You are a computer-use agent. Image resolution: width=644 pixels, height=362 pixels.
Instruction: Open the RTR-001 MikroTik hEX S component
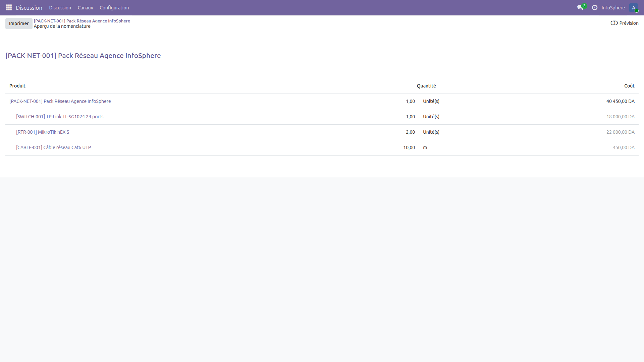[43, 132]
